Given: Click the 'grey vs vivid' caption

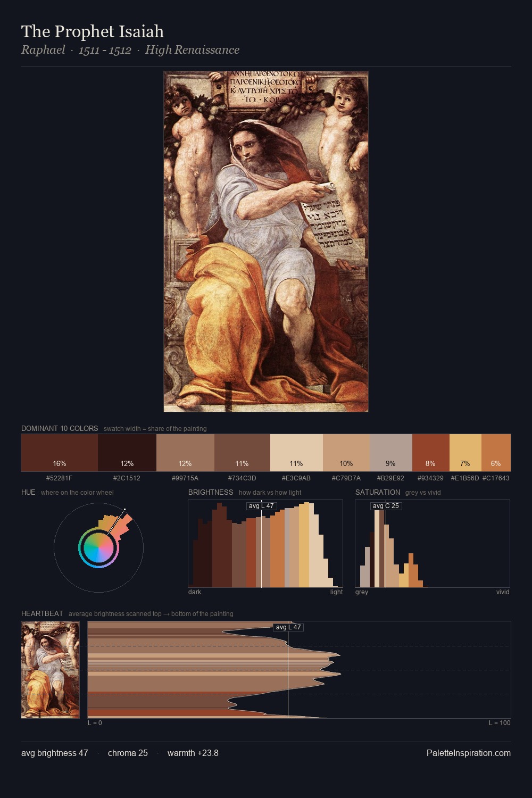Looking at the screenshot, I should (x=423, y=493).
